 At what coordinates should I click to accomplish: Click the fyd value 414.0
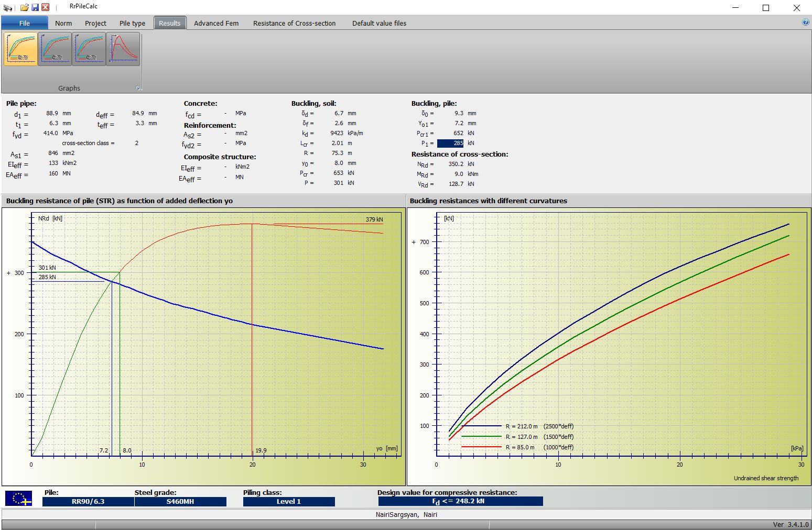click(50, 133)
